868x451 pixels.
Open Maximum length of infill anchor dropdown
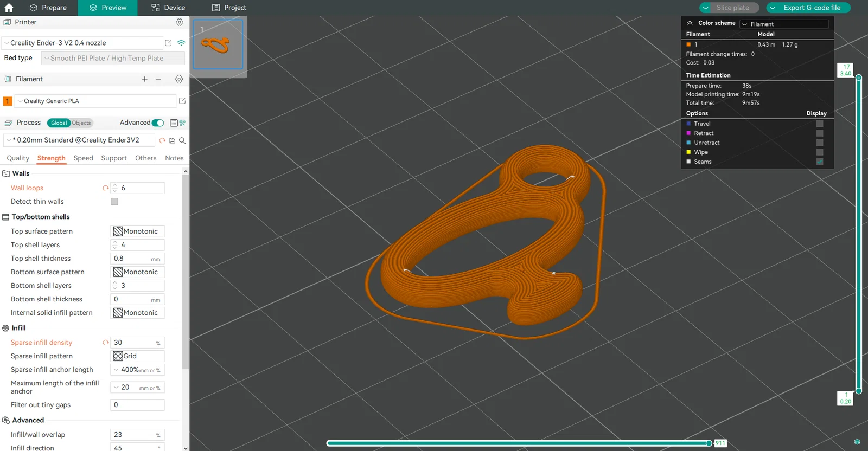(138, 388)
